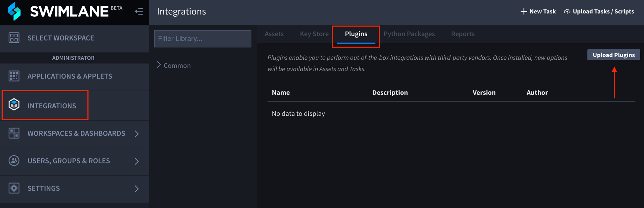Click the Applications & Applets icon

[14, 76]
